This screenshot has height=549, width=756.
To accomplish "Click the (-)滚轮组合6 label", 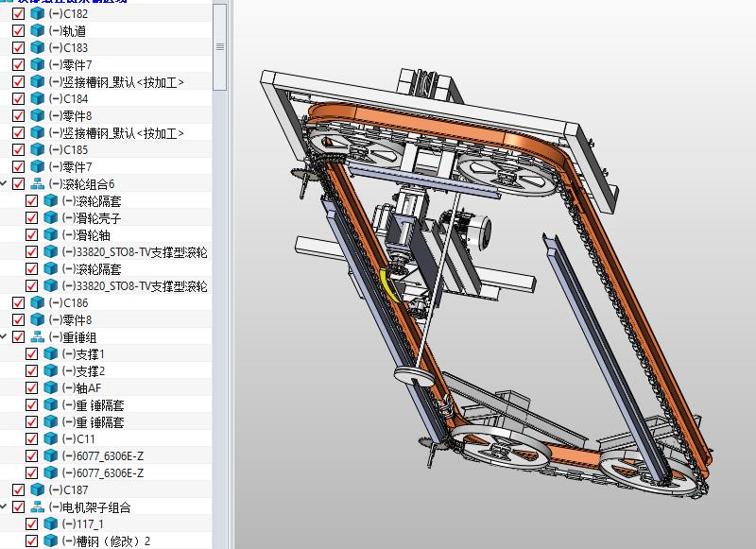I will tap(81, 184).
